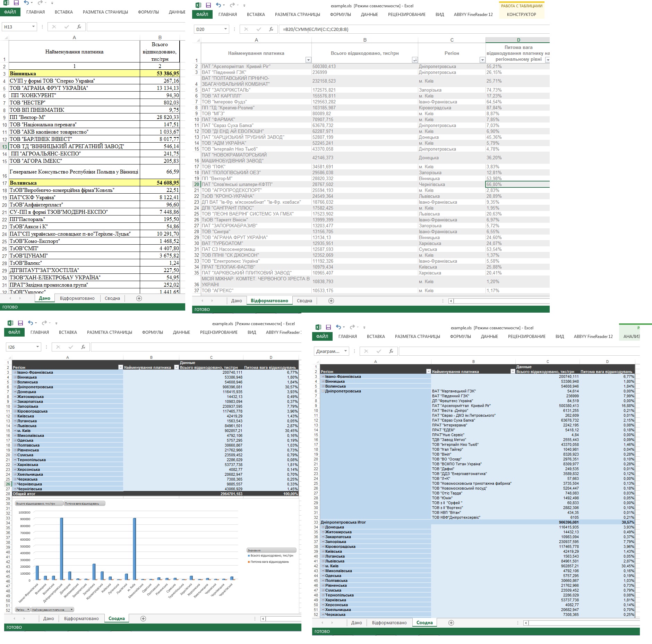Image resolution: width=652 pixels, height=644 pixels.
Task: Select the 66,80% cell in the Відформатовано sheet
Action: (517, 185)
